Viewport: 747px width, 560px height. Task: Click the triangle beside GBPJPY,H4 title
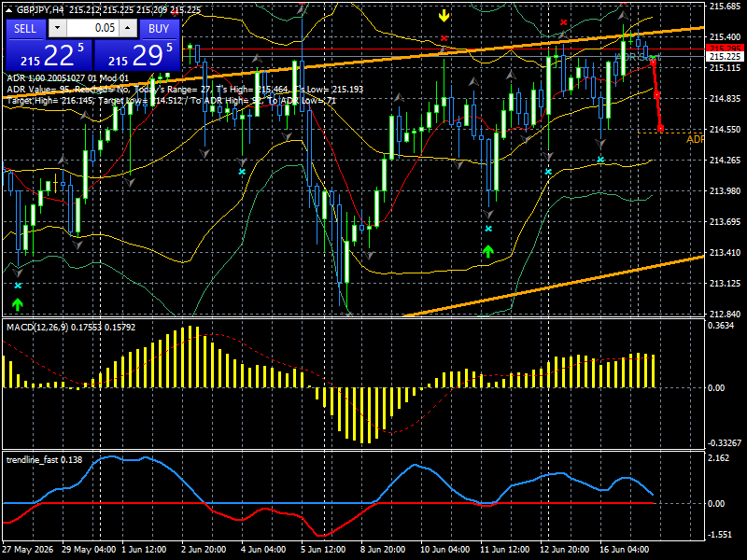pyautogui.click(x=9, y=9)
